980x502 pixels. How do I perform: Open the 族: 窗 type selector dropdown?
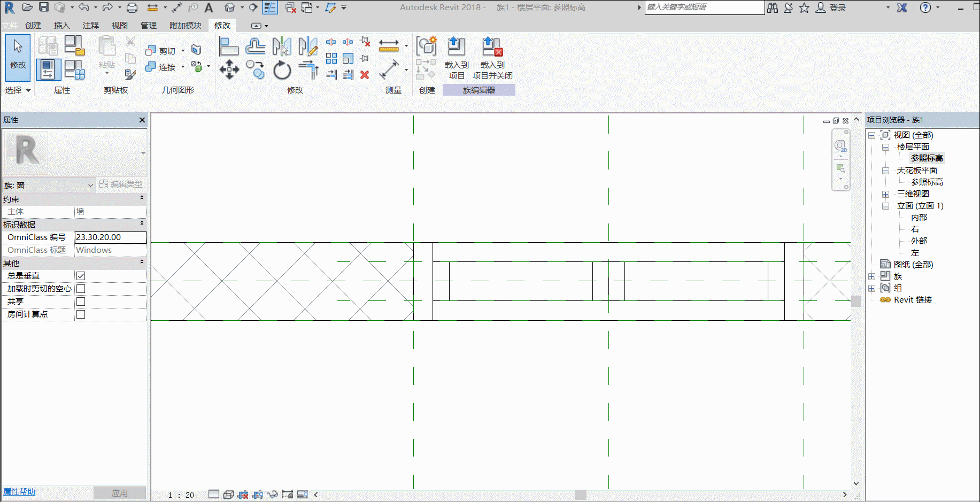pos(49,185)
